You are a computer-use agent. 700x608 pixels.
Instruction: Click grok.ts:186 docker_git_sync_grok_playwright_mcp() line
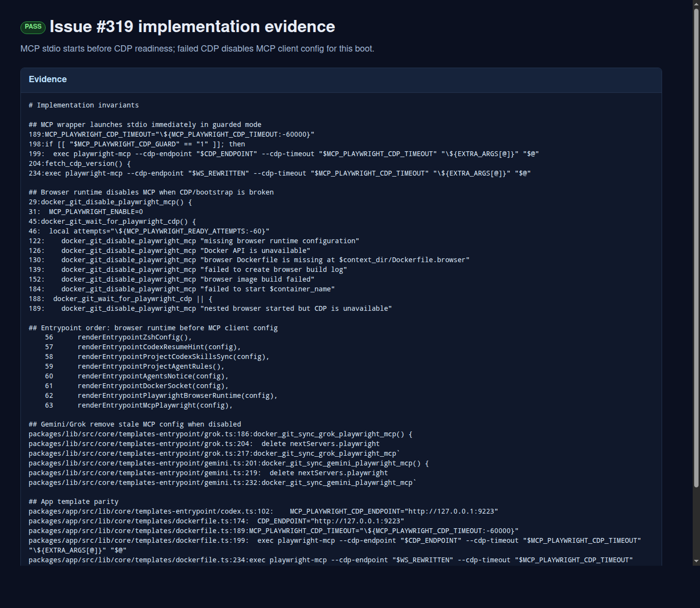[221, 434]
